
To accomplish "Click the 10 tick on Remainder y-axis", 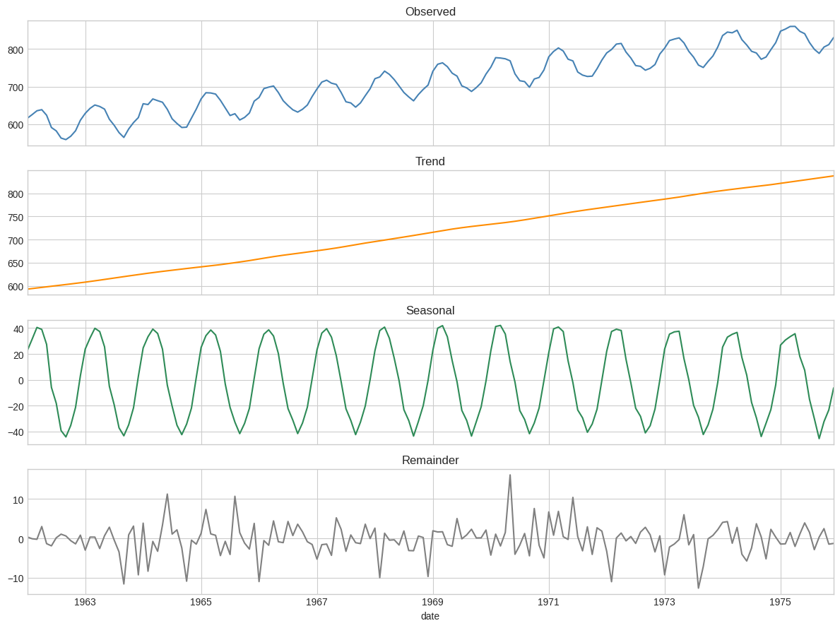I will pos(18,500).
